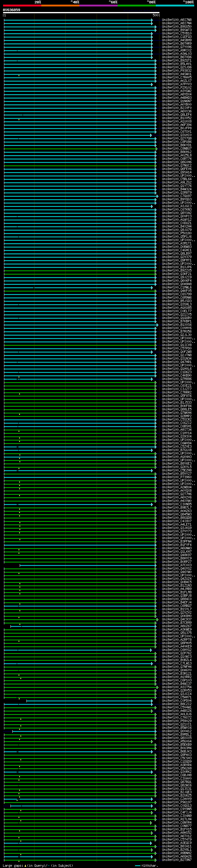Select the UniRef100_Q8LEF4 hit entry
This screenshot has height=868, width=197.
(x=176, y=115)
